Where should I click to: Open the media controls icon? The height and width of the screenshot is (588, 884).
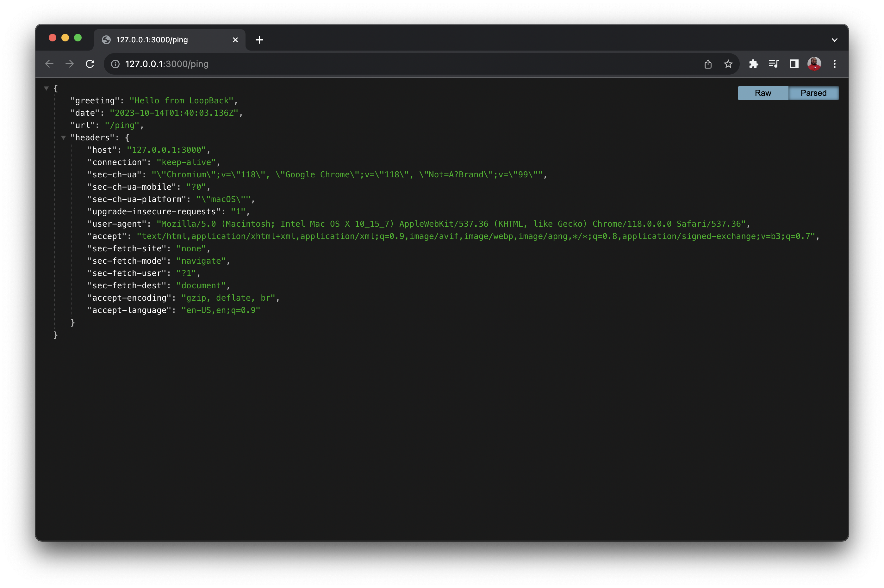coord(773,64)
